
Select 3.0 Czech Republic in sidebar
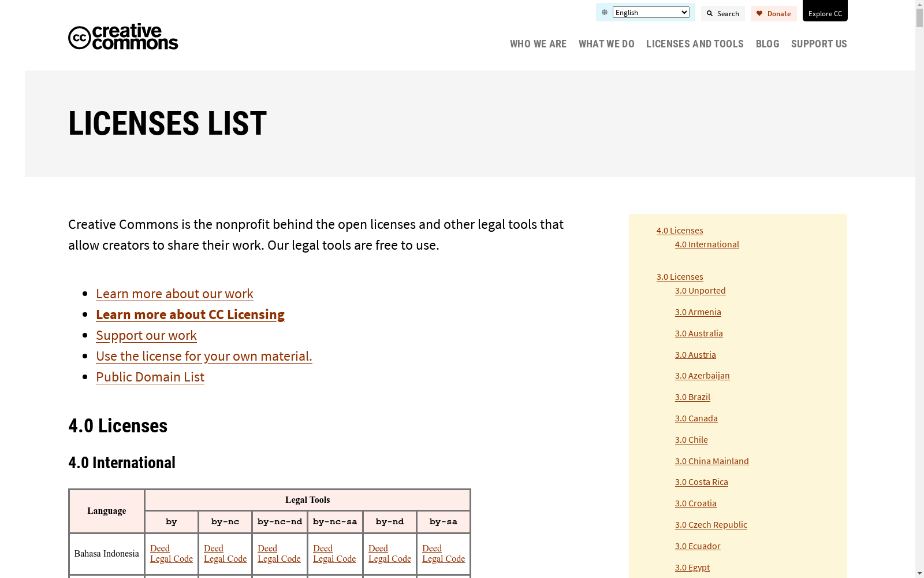[x=711, y=524]
